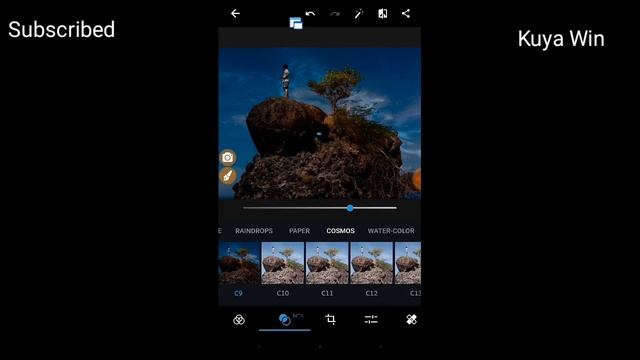Tap the edited rock photo preview
This screenshot has height=360, width=640.
320,123
